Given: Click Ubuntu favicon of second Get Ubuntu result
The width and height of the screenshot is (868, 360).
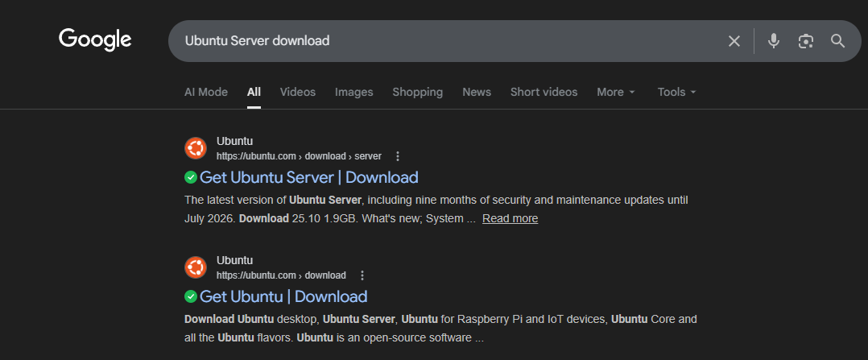Looking at the screenshot, I should 196,267.
